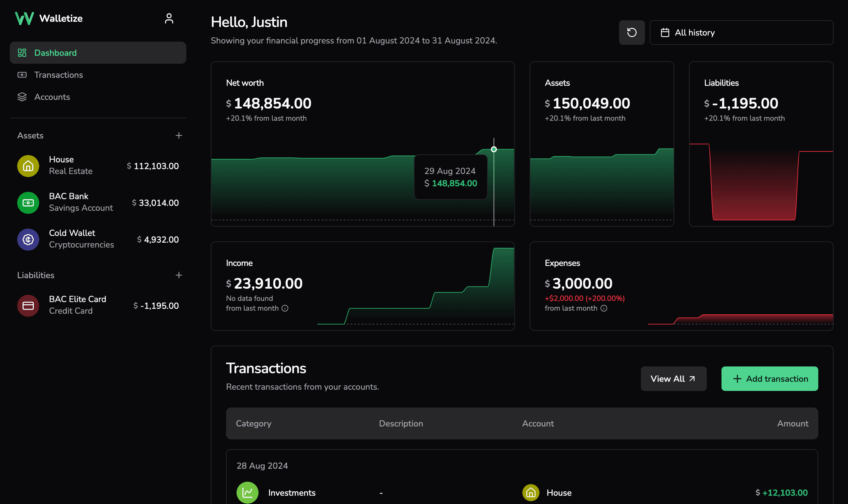Click the 29 Aug 2024 chart tooltip
Viewport: 848px width, 504px height.
451,177
